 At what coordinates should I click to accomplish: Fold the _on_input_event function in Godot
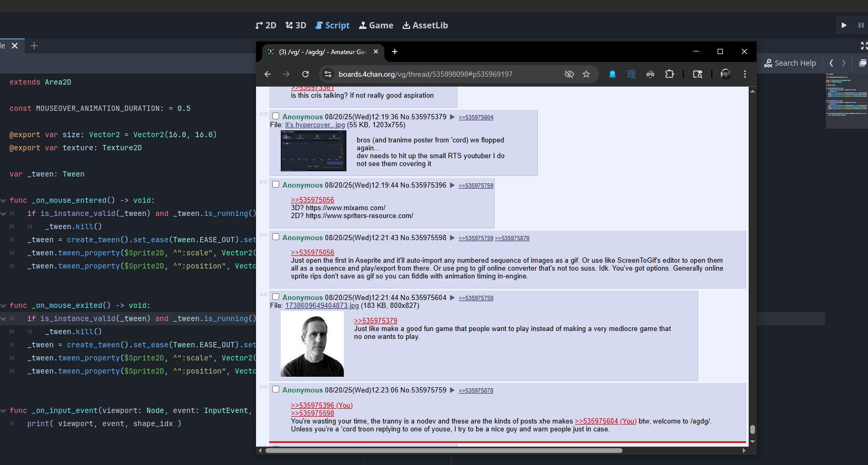tap(4, 411)
